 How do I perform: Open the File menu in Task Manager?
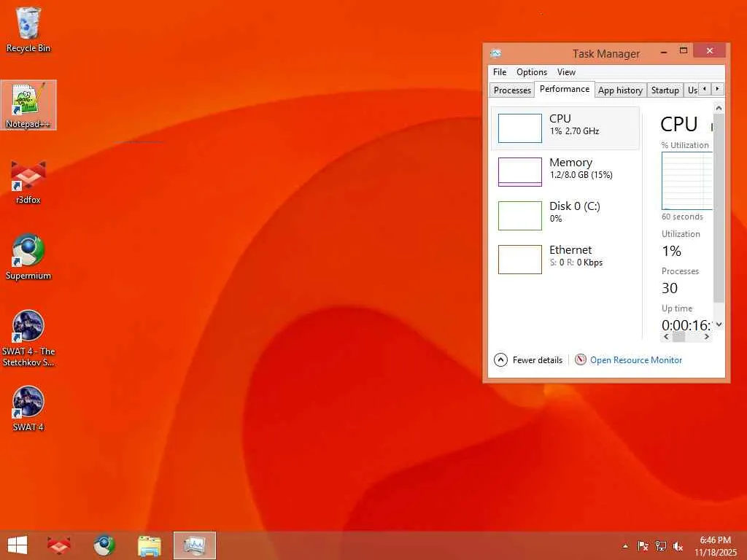[500, 72]
